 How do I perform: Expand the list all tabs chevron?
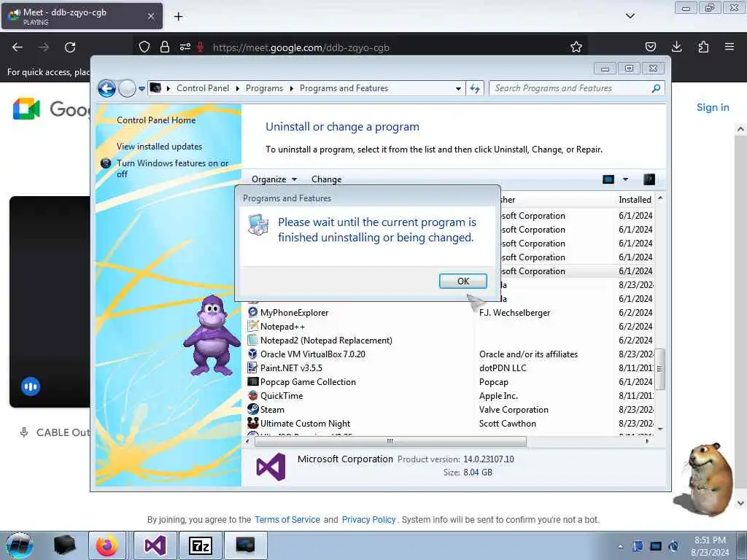[630, 16]
